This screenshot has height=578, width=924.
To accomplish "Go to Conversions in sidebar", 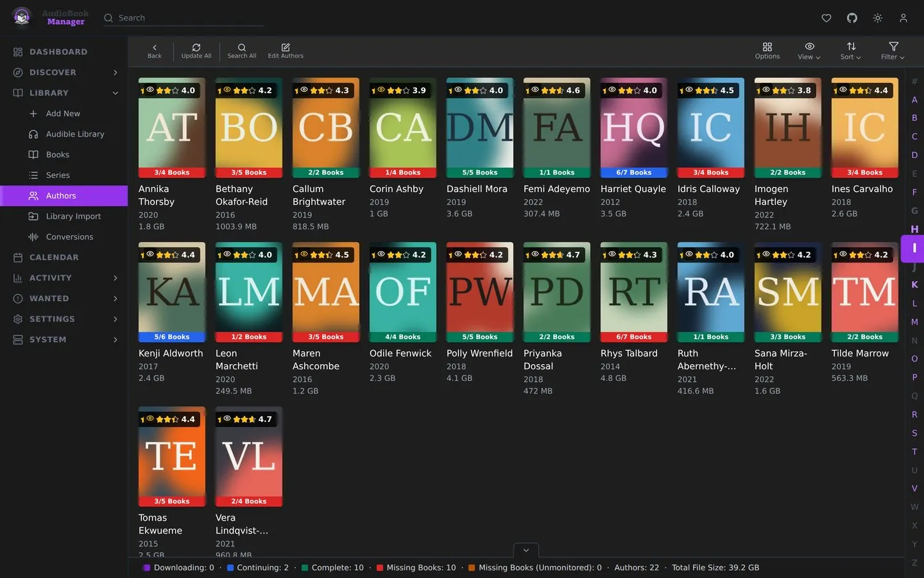I will coord(69,237).
